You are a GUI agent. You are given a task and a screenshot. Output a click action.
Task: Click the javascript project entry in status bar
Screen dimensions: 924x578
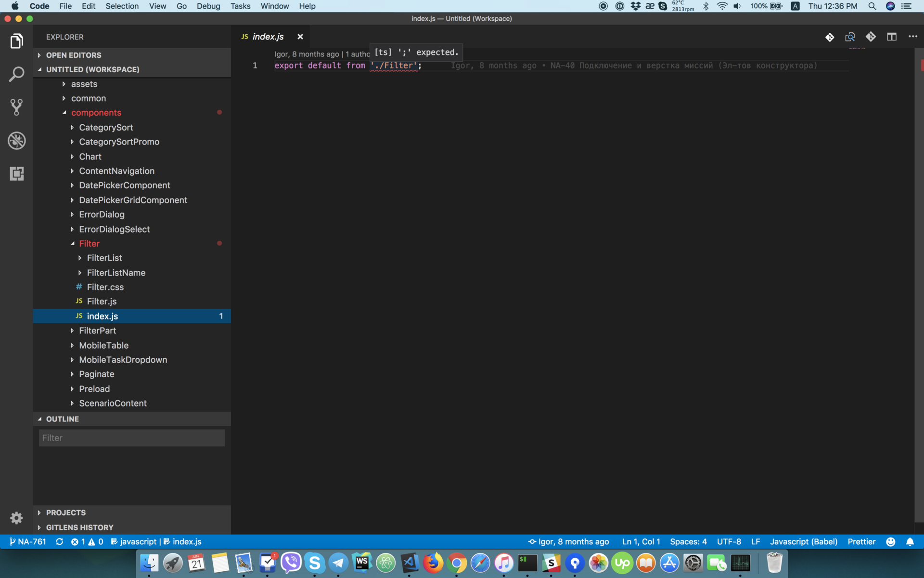pyautogui.click(x=134, y=542)
